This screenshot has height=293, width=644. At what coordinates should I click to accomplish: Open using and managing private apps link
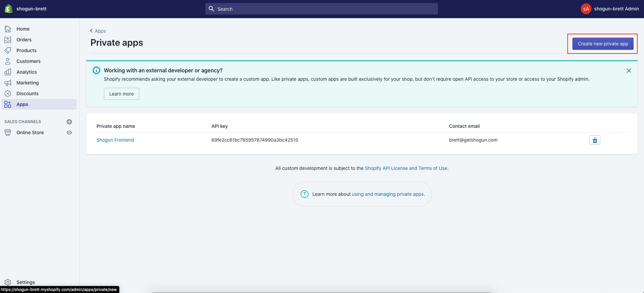pyautogui.click(x=388, y=194)
